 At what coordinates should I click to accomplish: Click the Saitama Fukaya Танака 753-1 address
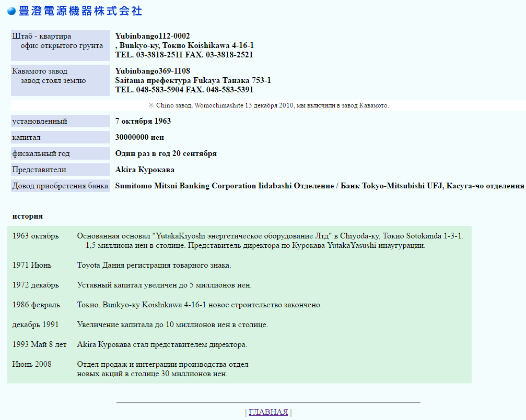pyautogui.click(x=193, y=80)
